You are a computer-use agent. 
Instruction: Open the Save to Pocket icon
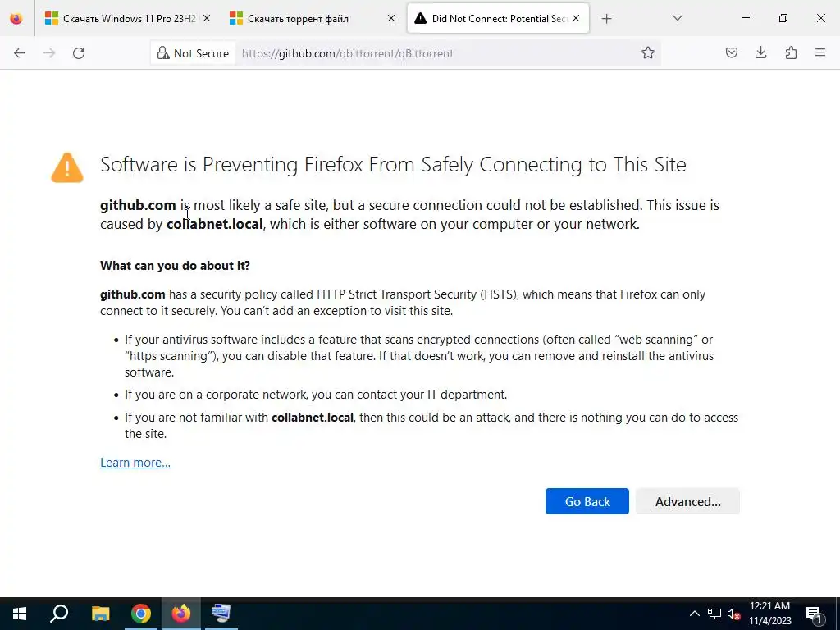[731, 53]
